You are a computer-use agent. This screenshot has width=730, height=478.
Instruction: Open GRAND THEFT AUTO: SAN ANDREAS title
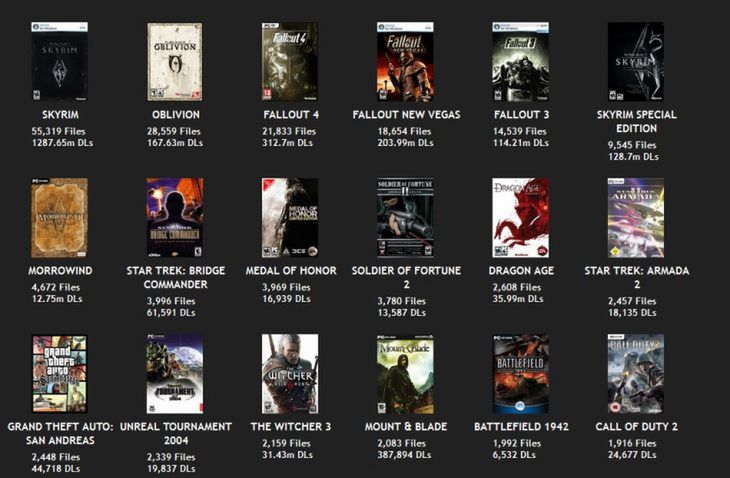coord(60,433)
